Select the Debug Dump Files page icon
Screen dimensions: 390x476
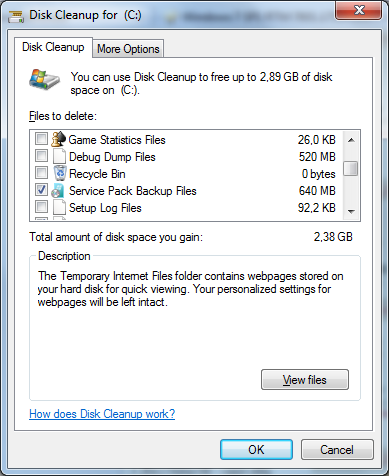tap(59, 156)
